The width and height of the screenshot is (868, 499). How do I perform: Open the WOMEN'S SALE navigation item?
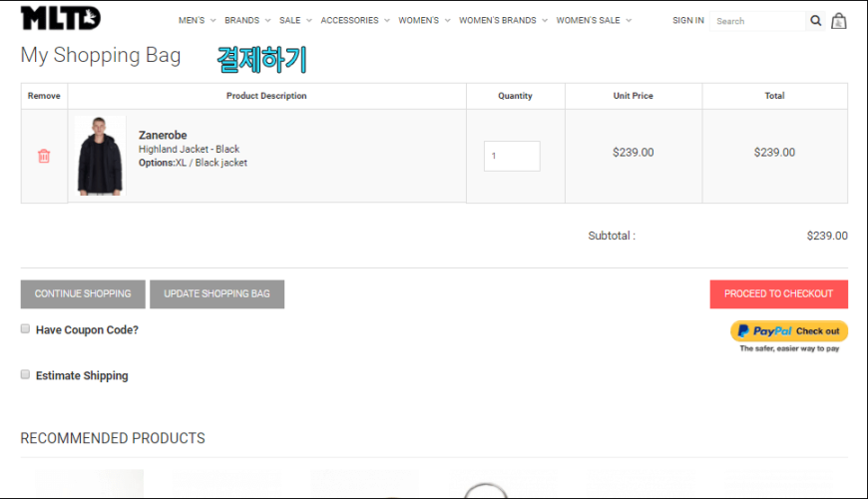tap(588, 21)
